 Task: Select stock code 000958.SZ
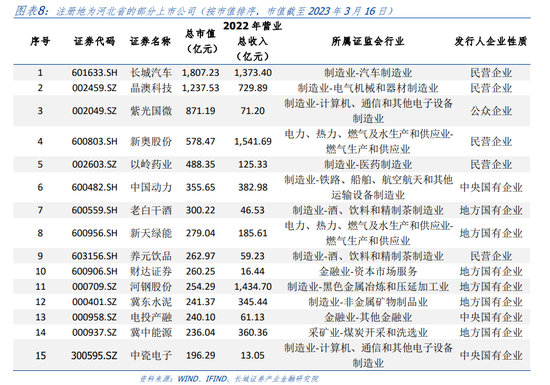click(94, 317)
